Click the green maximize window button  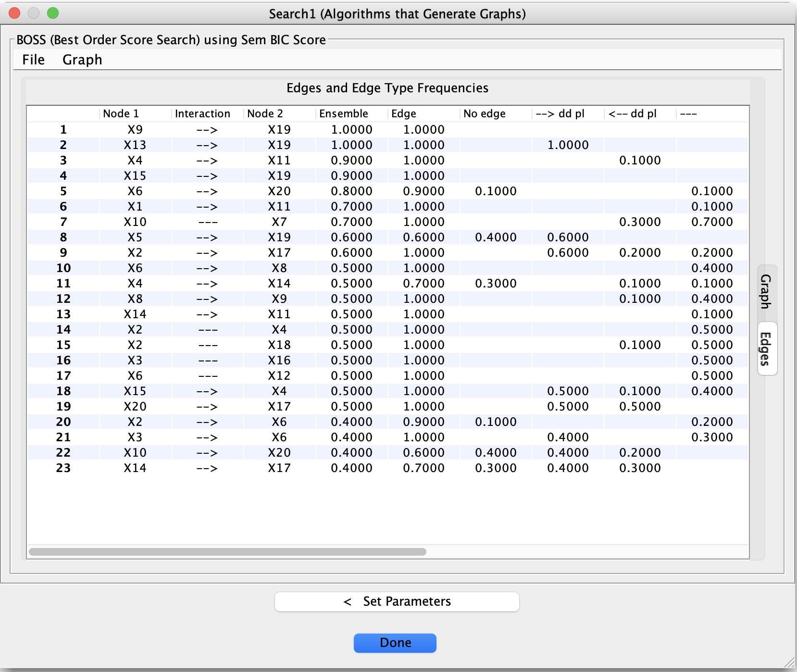pos(53,13)
